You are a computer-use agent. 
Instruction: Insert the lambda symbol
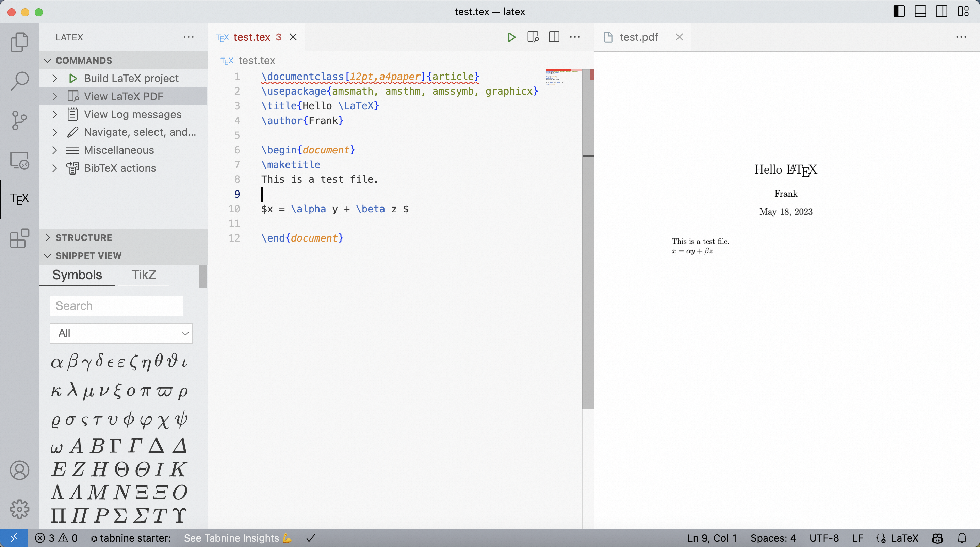(x=72, y=390)
